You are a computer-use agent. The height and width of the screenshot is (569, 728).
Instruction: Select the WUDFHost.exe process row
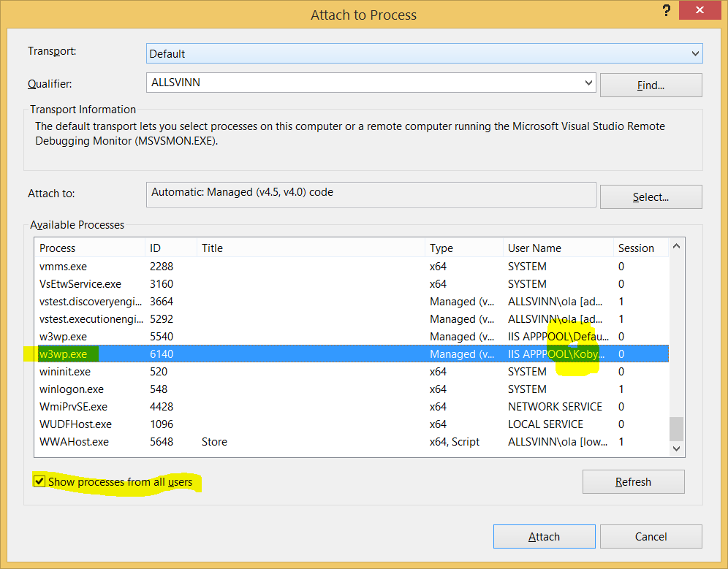point(352,424)
